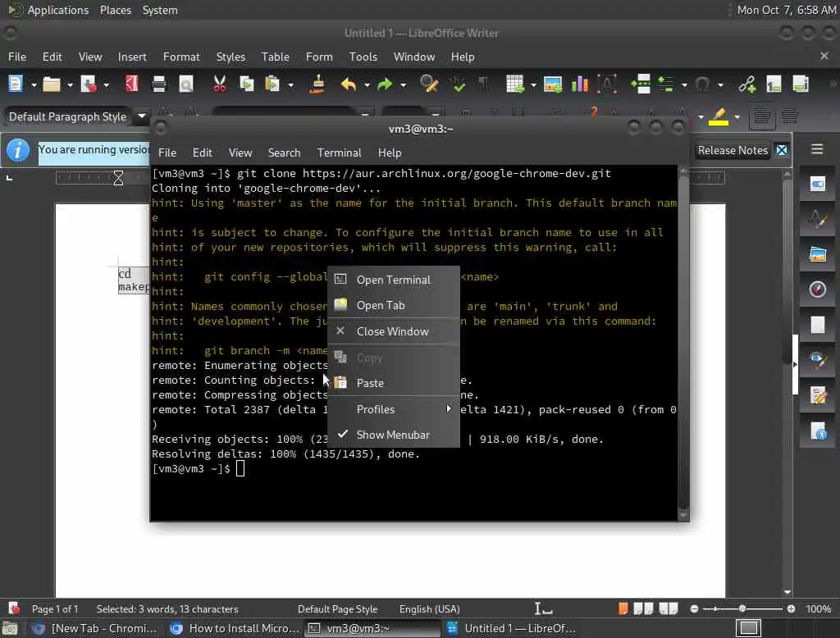Open Find and Replace icon

tap(429, 84)
